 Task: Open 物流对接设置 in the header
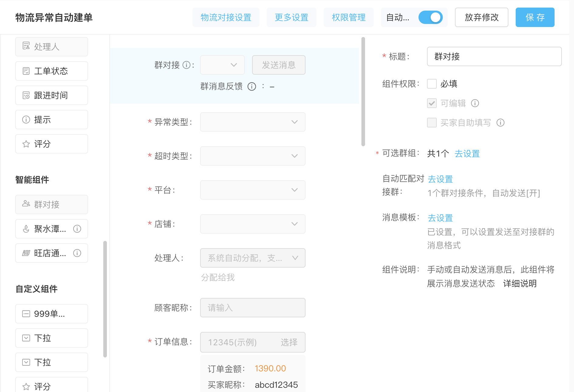pyautogui.click(x=226, y=17)
